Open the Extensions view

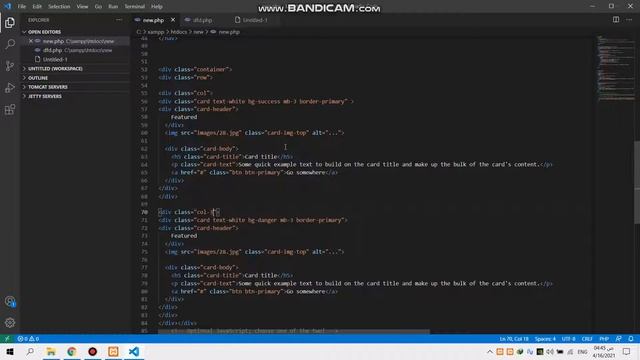(10, 109)
